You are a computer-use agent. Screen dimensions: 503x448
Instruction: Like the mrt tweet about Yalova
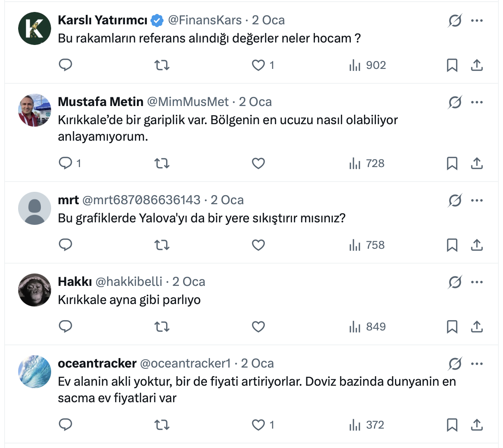(258, 245)
